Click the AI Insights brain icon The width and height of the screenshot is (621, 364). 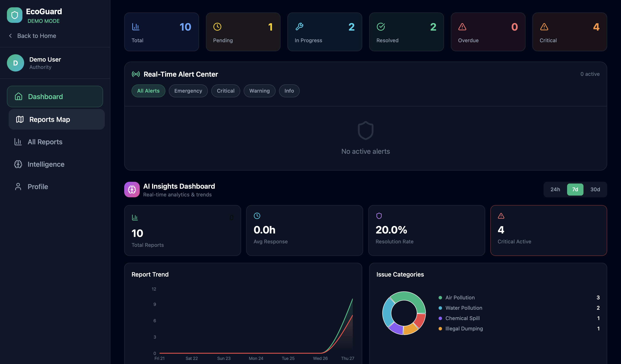(x=132, y=190)
